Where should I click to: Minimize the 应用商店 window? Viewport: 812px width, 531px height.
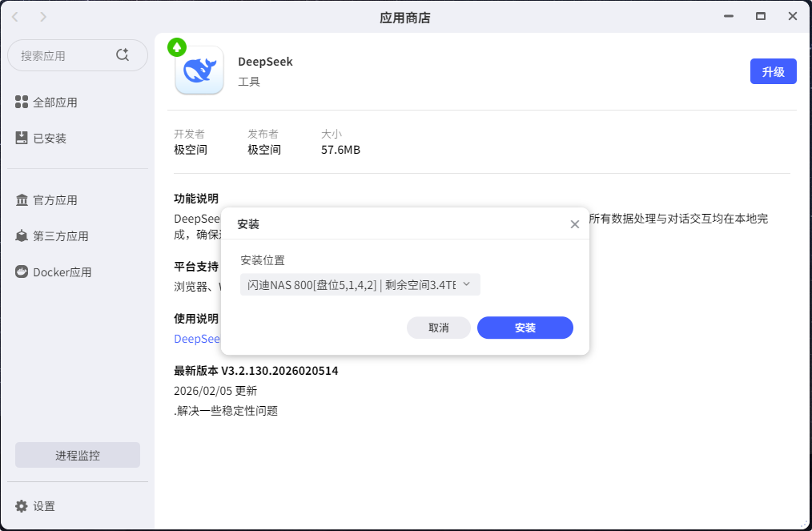point(729,17)
